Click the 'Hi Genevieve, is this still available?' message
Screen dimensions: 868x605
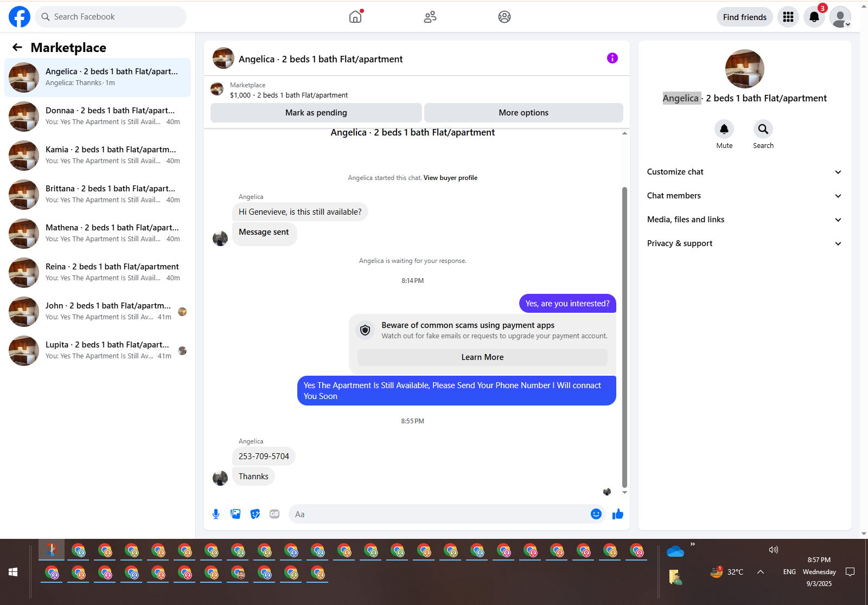300,212
